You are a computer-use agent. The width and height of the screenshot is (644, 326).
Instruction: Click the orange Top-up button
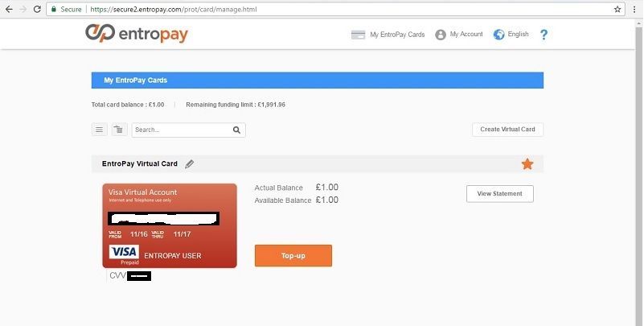coord(293,256)
